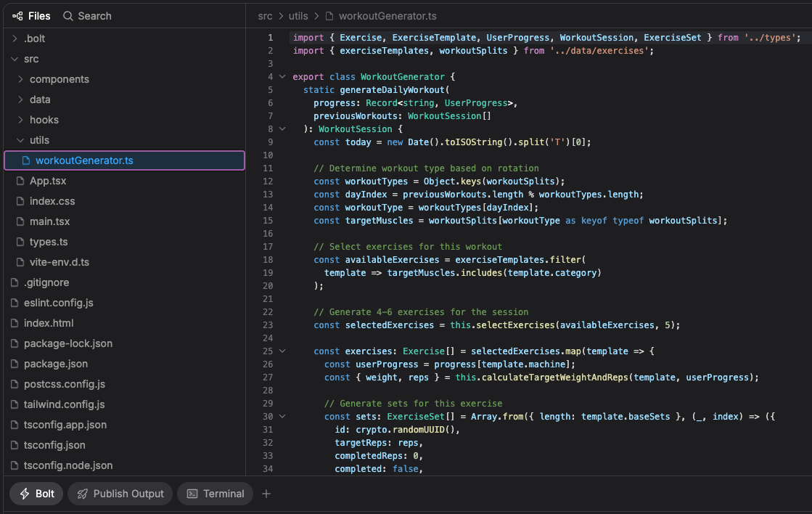This screenshot has width=812, height=514.
Task: Click the src breadcrumb segment
Action: 266,16
